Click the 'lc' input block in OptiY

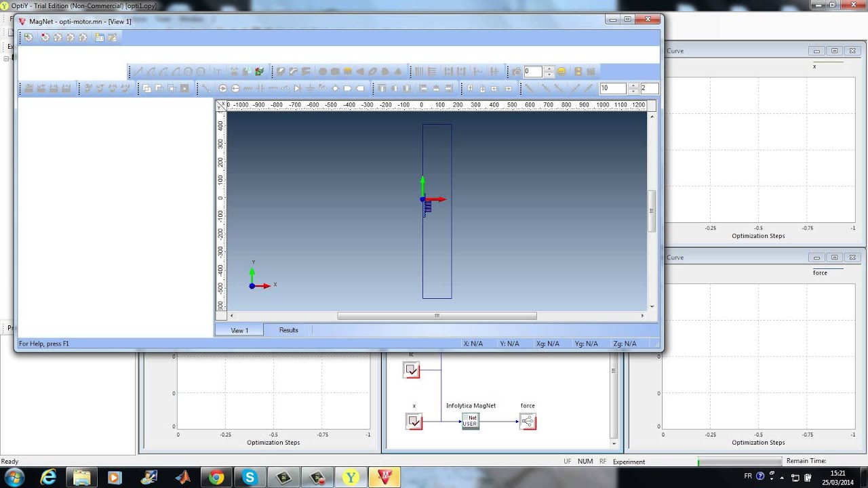click(x=412, y=370)
